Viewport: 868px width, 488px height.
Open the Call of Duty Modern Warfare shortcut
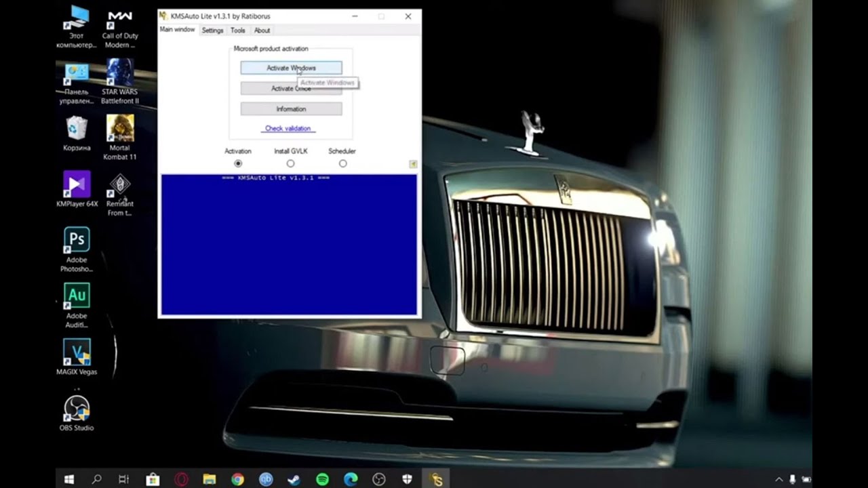tap(120, 27)
